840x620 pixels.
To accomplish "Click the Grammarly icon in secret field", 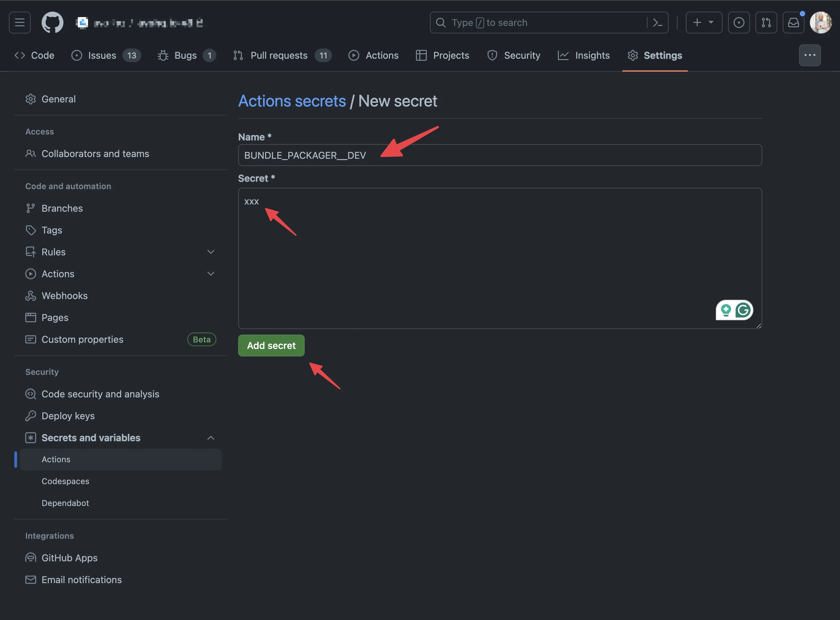I will 742,310.
